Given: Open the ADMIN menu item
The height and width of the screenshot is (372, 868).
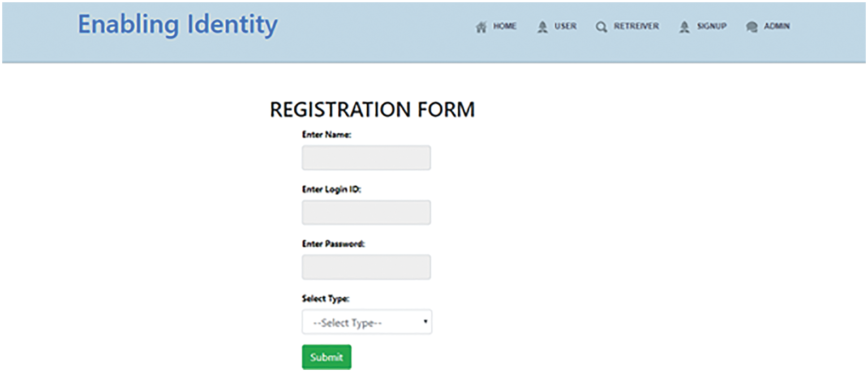Looking at the screenshot, I should 777,26.
